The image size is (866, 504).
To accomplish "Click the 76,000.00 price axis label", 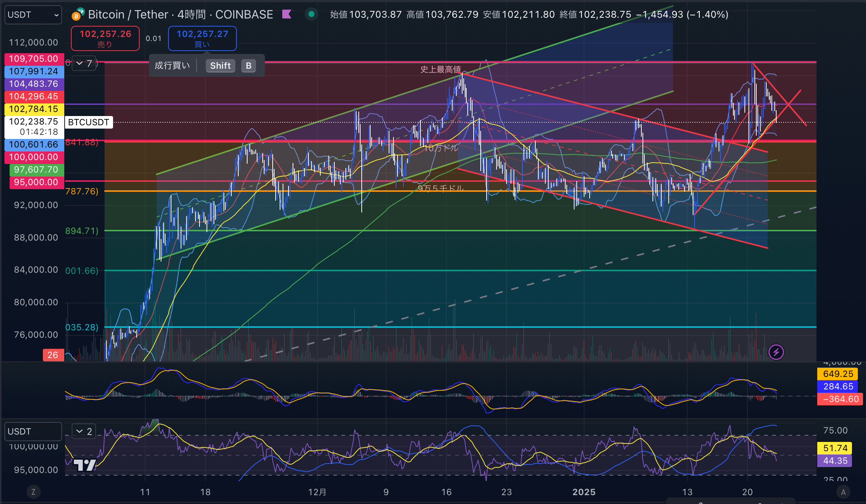I will (36, 335).
